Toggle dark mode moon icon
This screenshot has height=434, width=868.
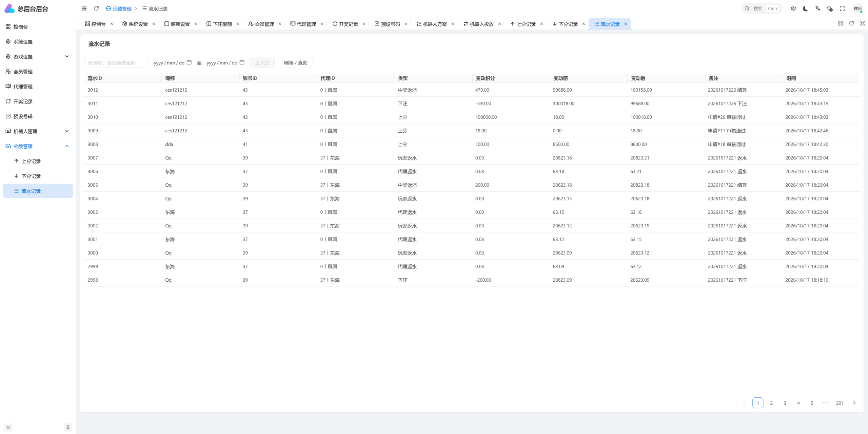click(805, 8)
